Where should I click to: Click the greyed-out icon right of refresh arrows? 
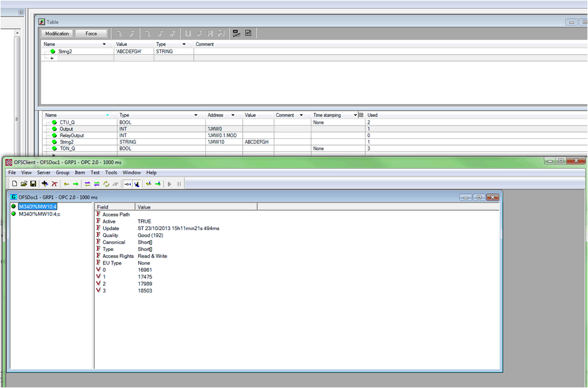point(116,184)
